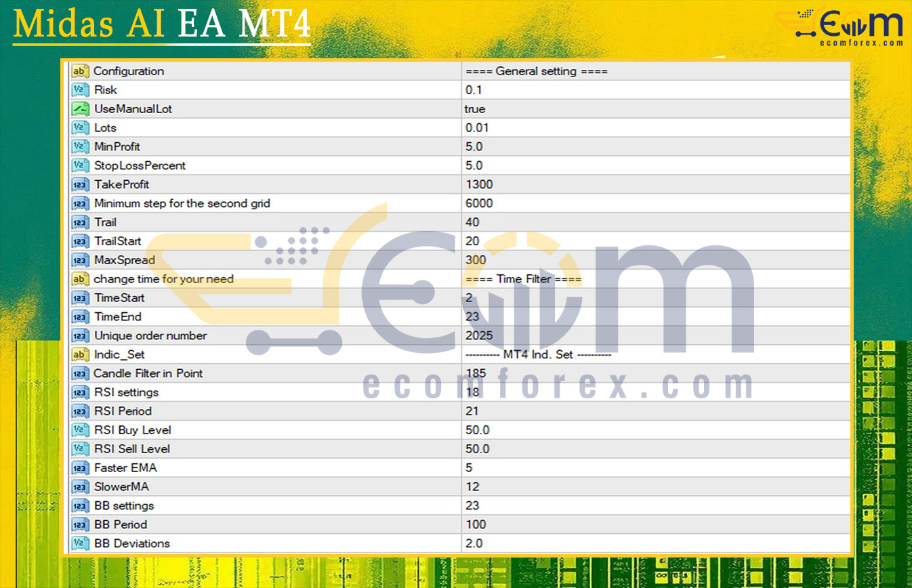Image resolution: width=912 pixels, height=588 pixels.
Task: Edit the TakeProfit value 1300
Action: click(x=479, y=185)
